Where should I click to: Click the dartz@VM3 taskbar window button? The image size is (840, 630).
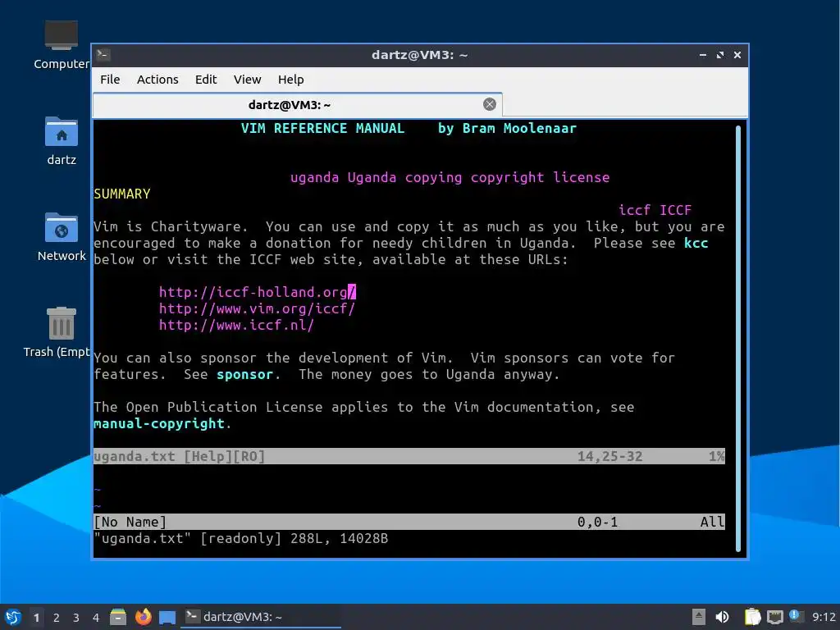[x=262, y=617]
